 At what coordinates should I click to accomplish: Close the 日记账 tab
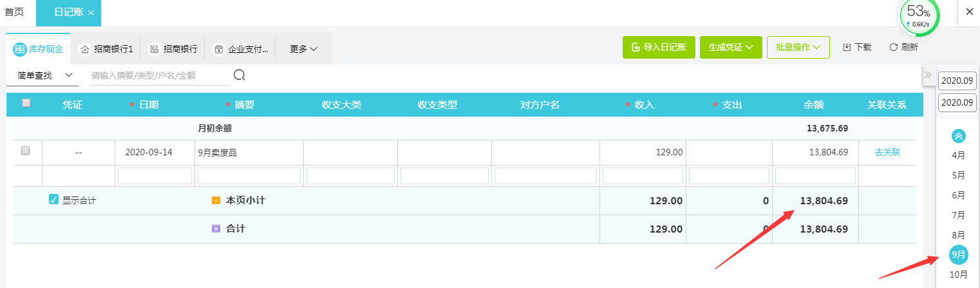pos(91,13)
